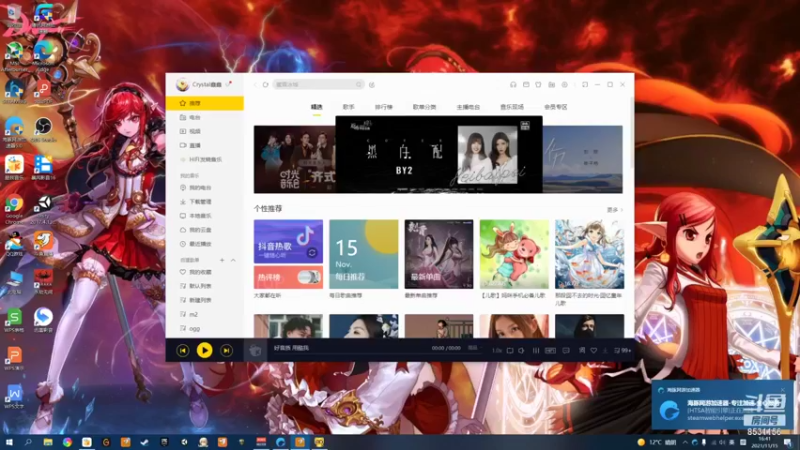
Task: Open the skin shirt icon in top bar
Action: point(538,85)
